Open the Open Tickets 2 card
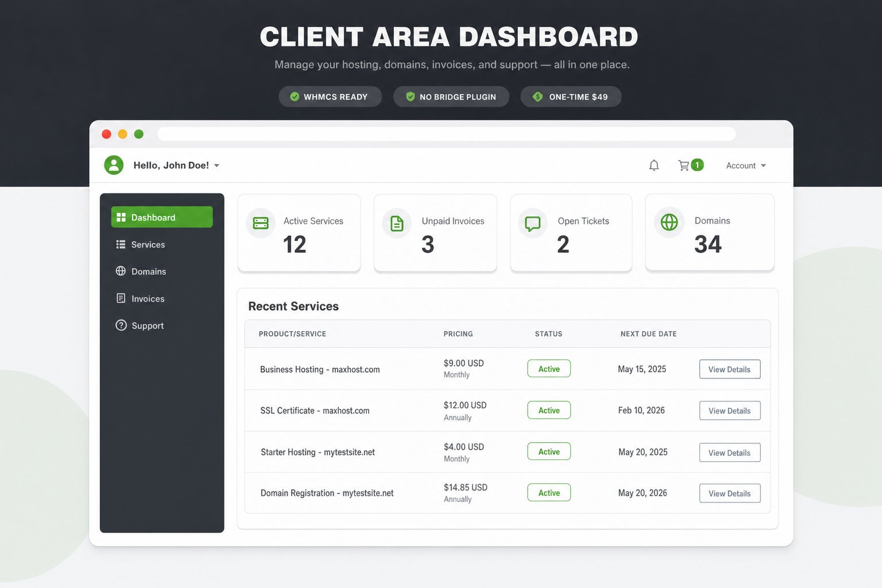This screenshot has width=882, height=588. pos(571,233)
